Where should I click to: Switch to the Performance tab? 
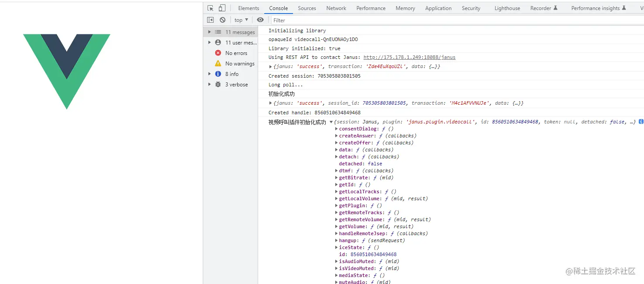(x=371, y=8)
